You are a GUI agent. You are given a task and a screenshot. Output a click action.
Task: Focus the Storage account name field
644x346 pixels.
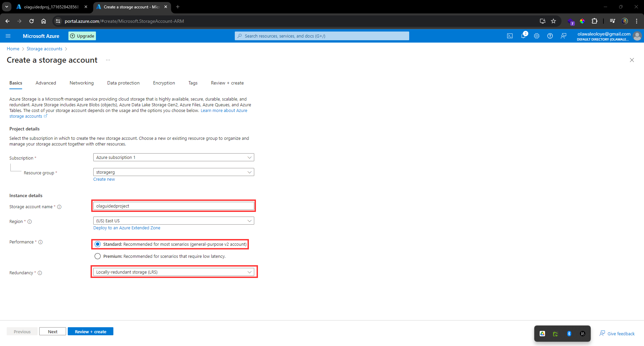click(173, 206)
